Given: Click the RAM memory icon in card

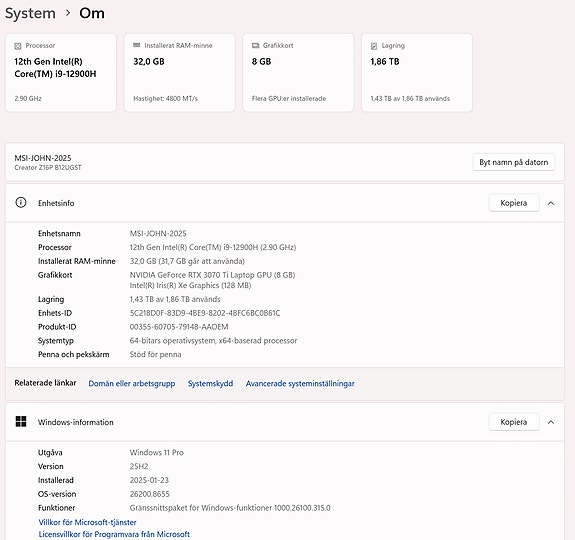Looking at the screenshot, I should tap(136, 45).
